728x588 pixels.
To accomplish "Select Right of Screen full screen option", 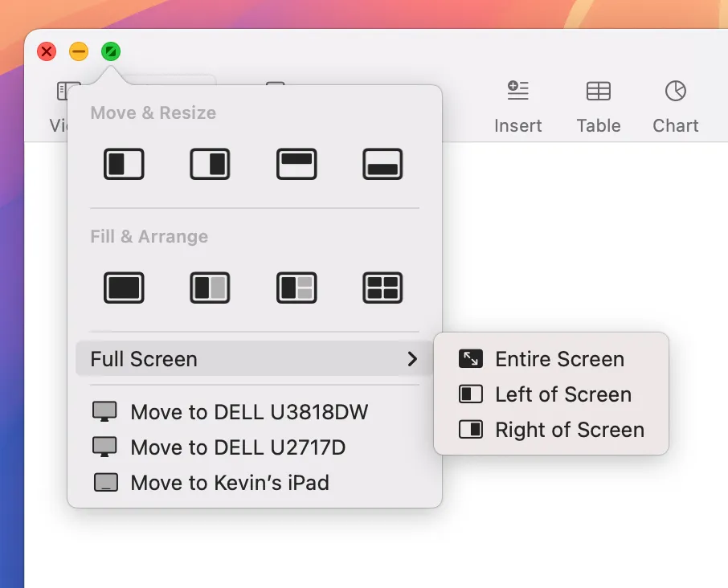I will coord(570,430).
